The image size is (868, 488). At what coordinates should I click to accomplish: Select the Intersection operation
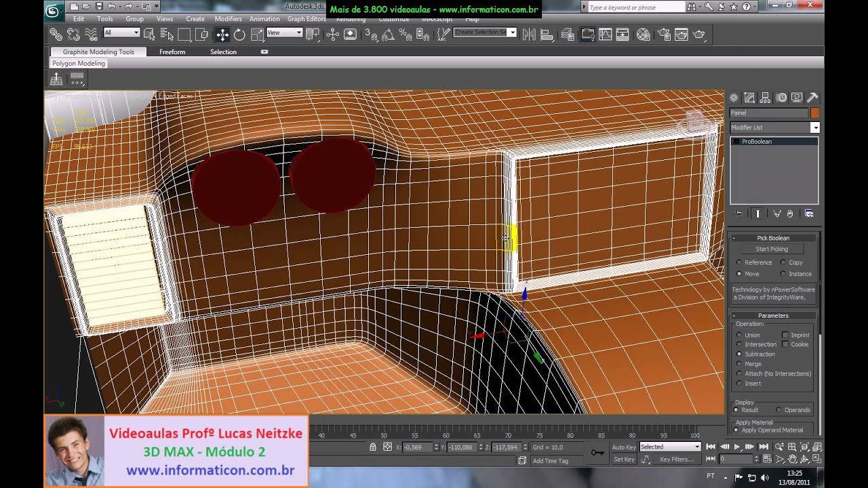tap(739, 344)
